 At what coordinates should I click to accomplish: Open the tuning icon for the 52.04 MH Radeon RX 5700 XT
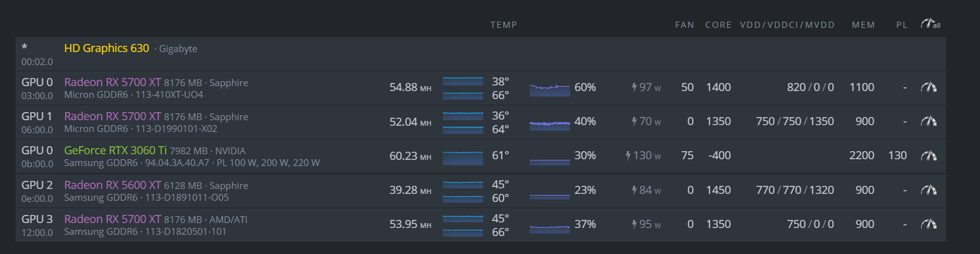[x=929, y=121]
